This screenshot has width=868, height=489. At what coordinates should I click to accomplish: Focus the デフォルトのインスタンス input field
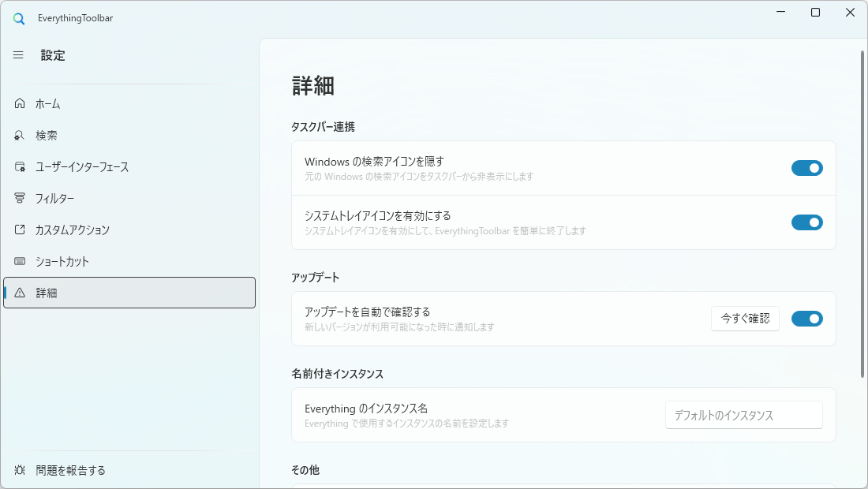point(744,415)
